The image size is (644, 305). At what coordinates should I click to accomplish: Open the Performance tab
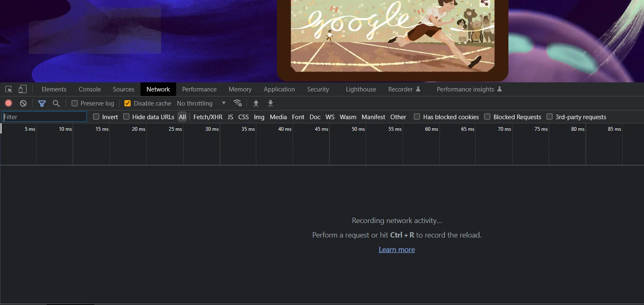coord(199,89)
